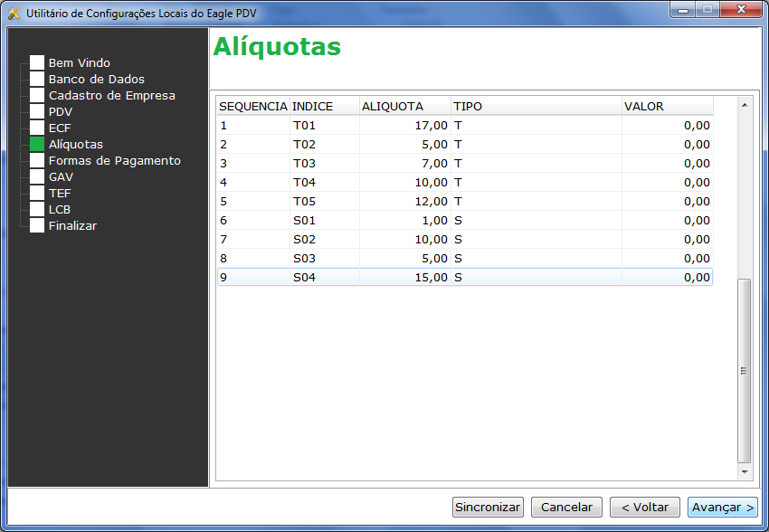The width and height of the screenshot is (769, 532).
Task: Select the green Alíquotas step checkbox
Action: click(37, 144)
